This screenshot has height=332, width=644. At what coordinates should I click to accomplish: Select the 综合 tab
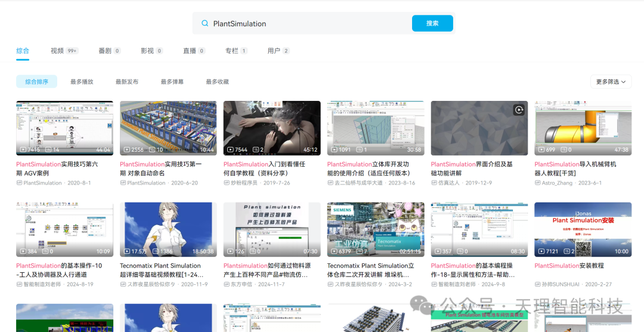(x=23, y=51)
